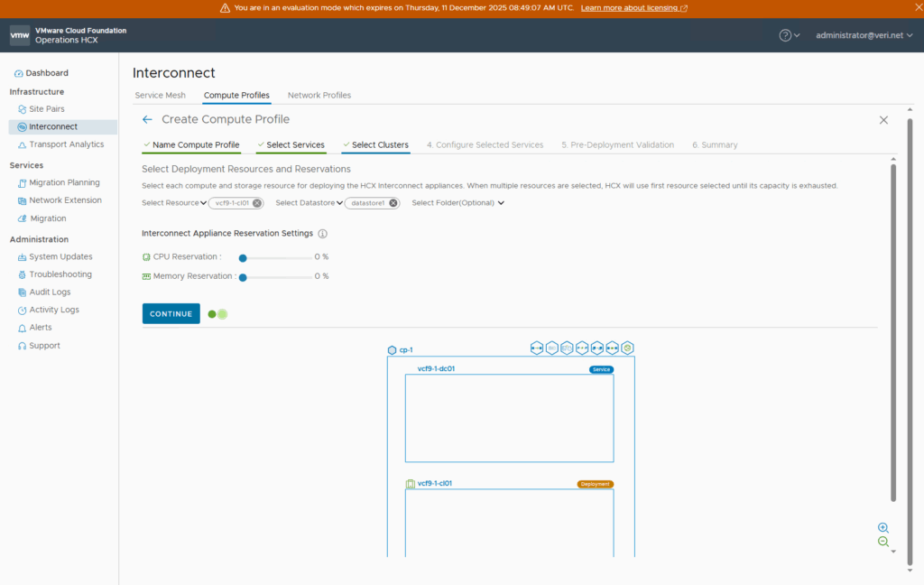Screen dimensions: 924x585
Task: Remove the datastore1 chip
Action: pos(393,203)
